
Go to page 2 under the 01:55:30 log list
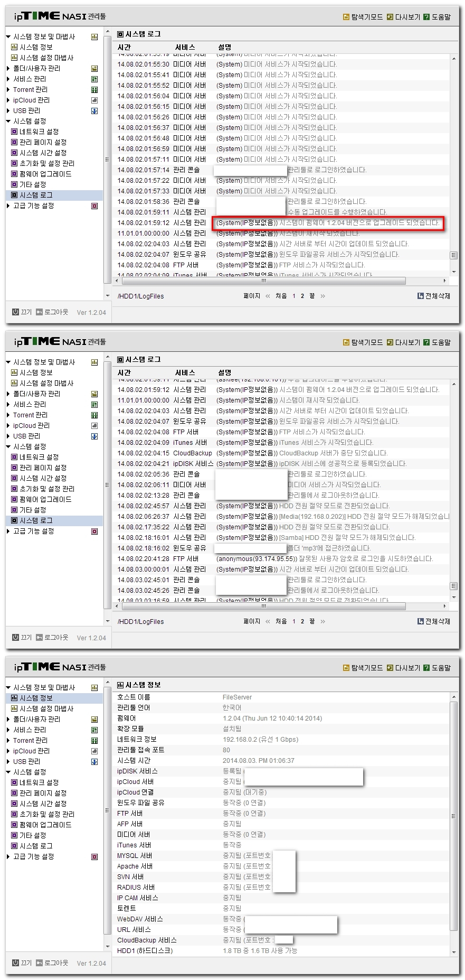click(x=302, y=296)
